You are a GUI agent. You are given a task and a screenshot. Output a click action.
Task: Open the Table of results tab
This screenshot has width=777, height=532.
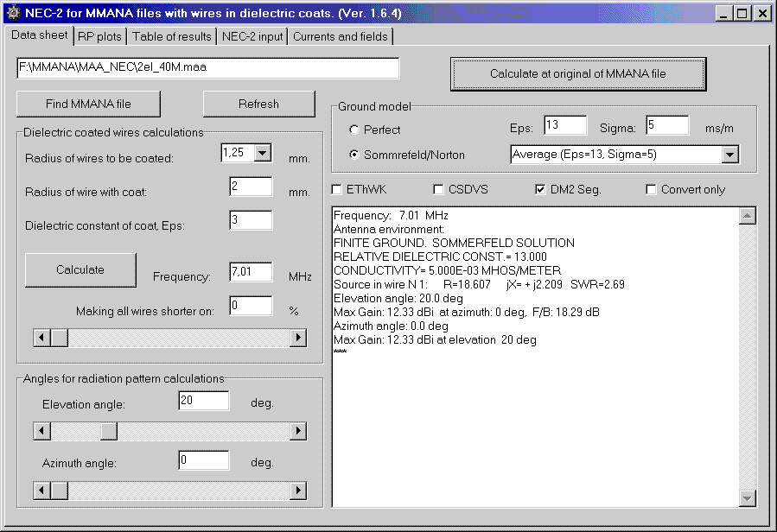point(172,36)
